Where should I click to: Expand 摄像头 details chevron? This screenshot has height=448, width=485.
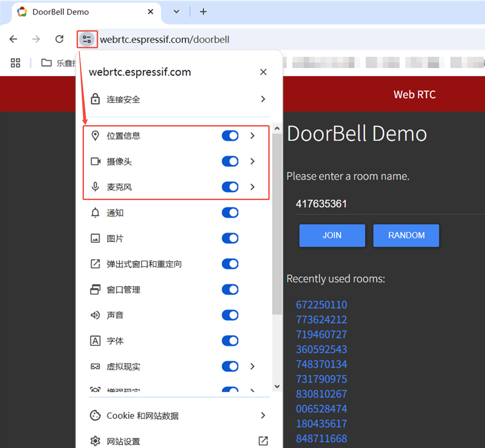(x=252, y=161)
